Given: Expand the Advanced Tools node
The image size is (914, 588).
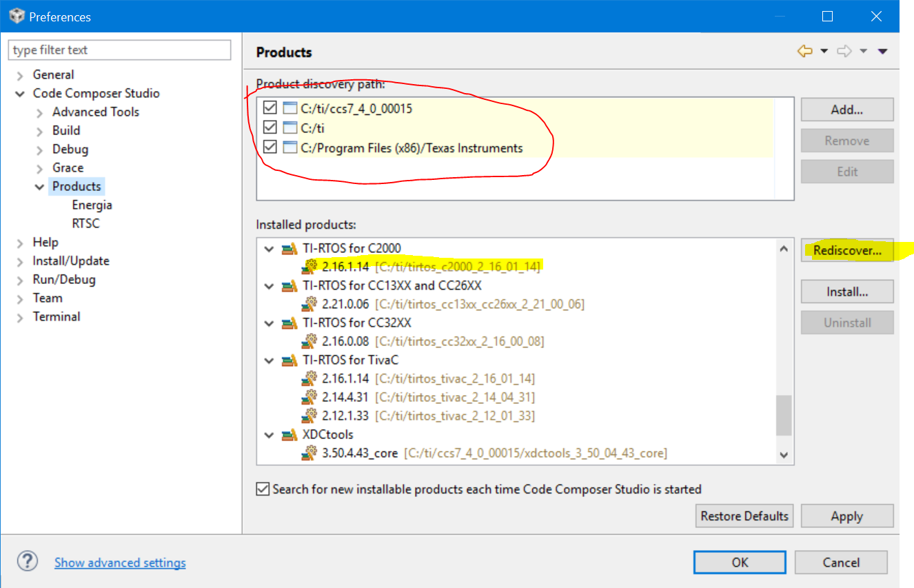Looking at the screenshot, I should click(40, 112).
